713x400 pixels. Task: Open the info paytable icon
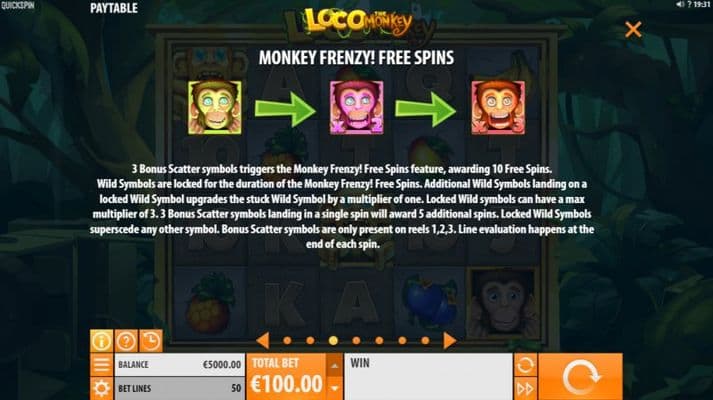click(101, 341)
